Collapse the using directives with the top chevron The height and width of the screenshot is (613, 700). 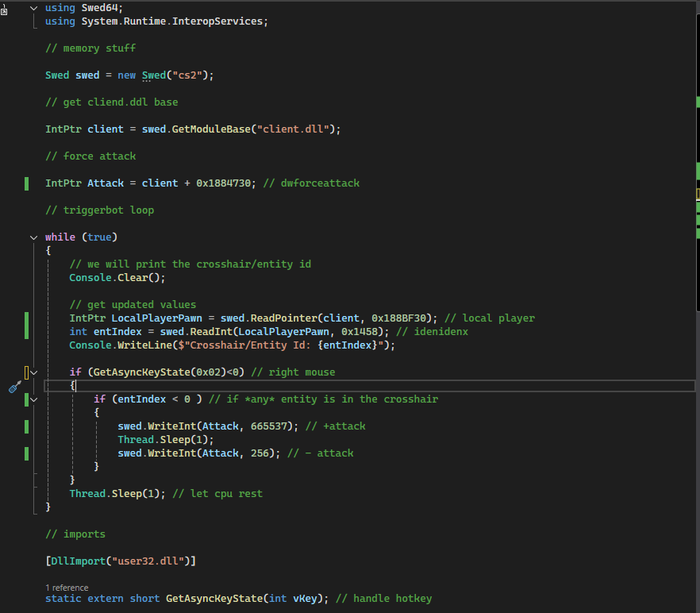coord(33,7)
